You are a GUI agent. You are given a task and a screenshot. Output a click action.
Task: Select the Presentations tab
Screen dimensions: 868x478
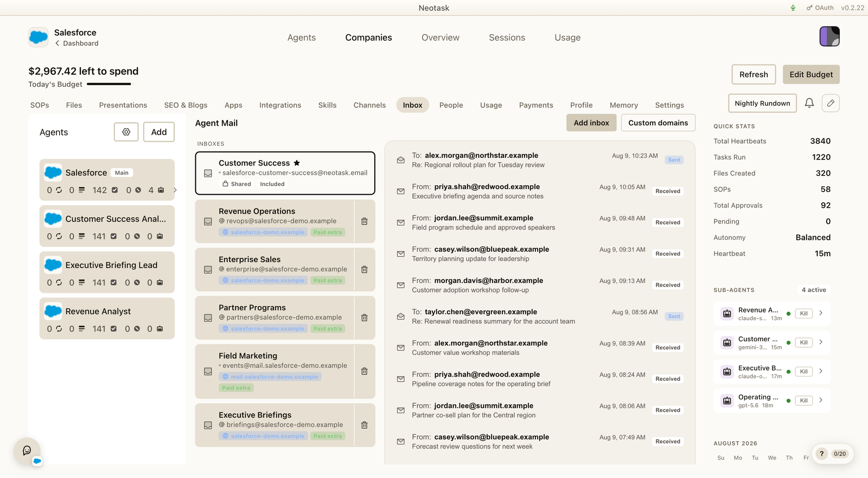pyautogui.click(x=123, y=105)
